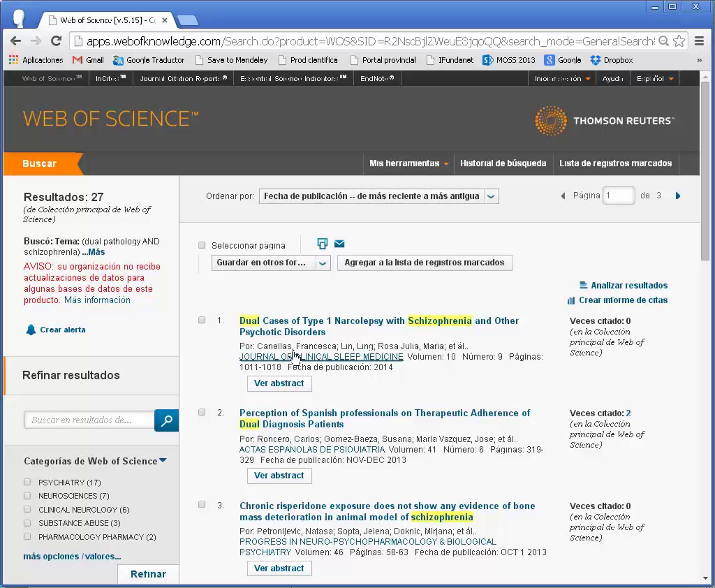Click the address bar magnifier icon
Viewport: 715px width, 588px height.
pos(664,41)
